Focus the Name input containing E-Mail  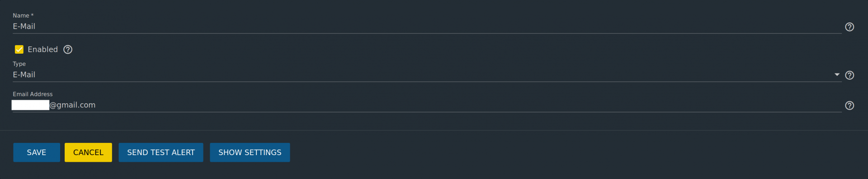pos(427,27)
